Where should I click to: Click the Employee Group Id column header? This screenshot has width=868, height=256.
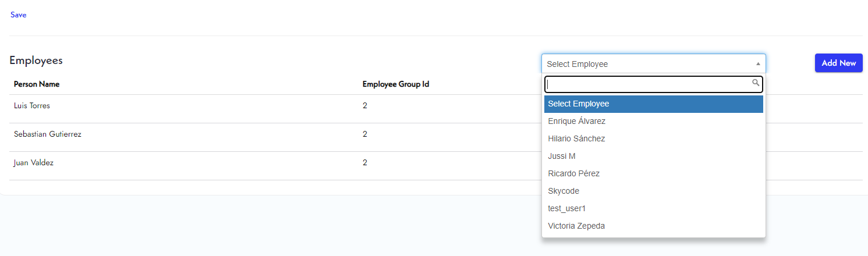tap(395, 84)
